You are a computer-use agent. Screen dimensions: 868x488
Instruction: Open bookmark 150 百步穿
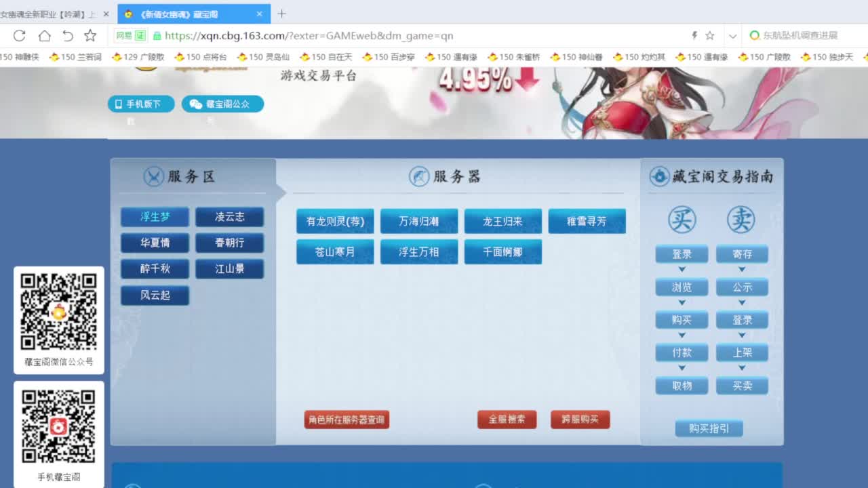tap(389, 57)
